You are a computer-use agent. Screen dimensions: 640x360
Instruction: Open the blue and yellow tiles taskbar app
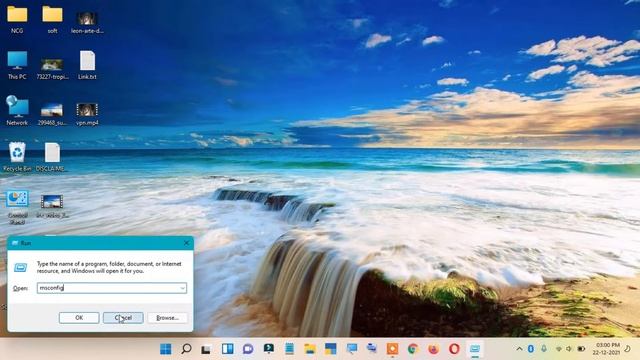point(331,349)
